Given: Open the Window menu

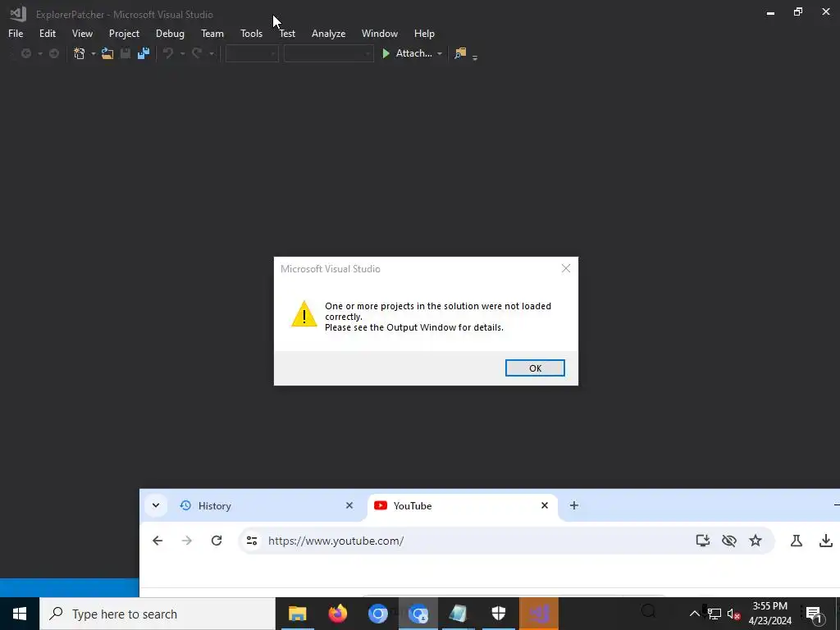Looking at the screenshot, I should 379,33.
